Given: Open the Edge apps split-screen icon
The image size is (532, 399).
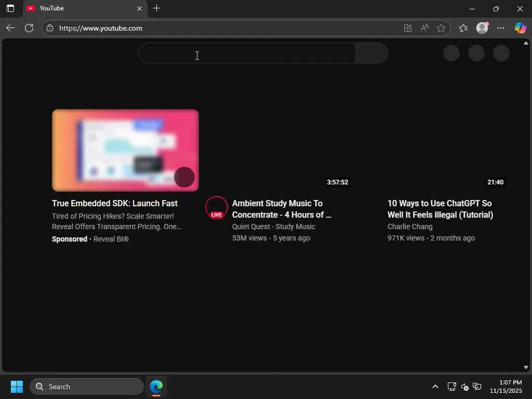Looking at the screenshot, I should (407, 28).
